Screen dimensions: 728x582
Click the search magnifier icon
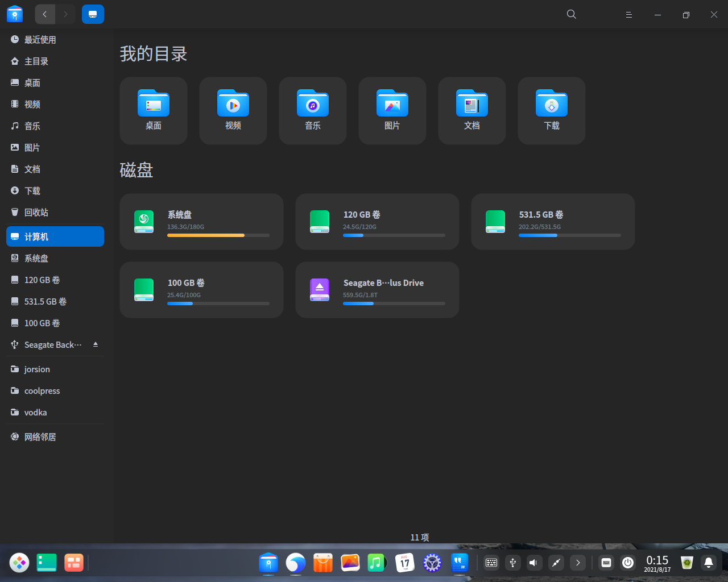(572, 15)
